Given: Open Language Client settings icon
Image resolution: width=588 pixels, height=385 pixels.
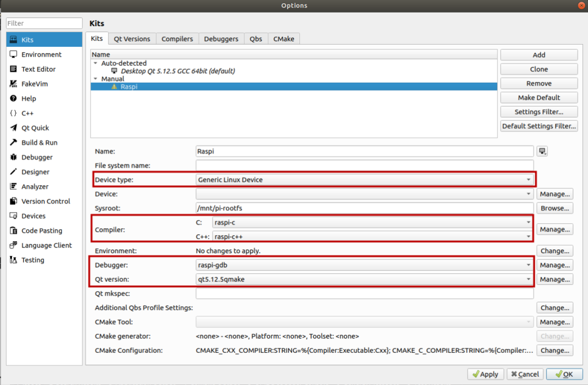Looking at the screenshot, I should click(14, 245).
